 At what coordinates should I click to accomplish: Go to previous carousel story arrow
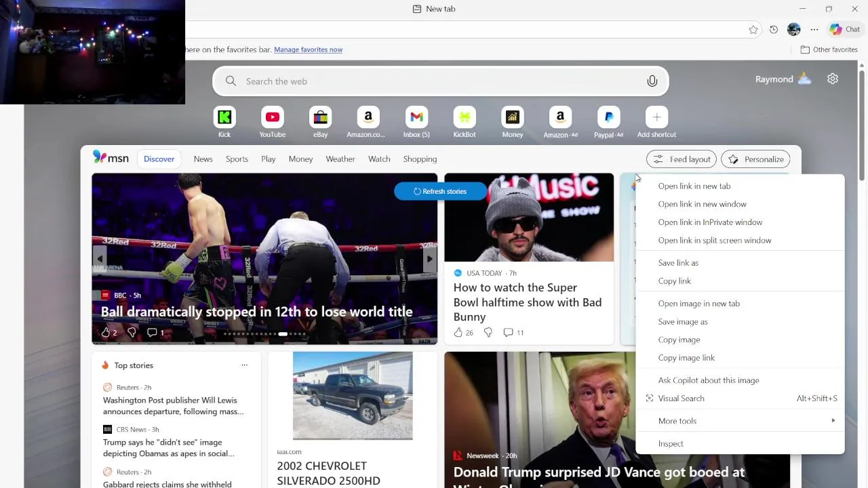(x=100, y=259)
